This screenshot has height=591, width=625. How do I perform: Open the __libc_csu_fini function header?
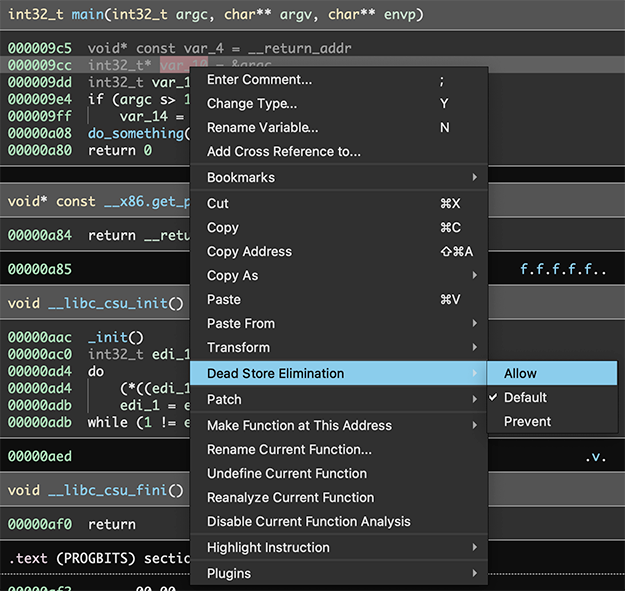coord(108,491)
